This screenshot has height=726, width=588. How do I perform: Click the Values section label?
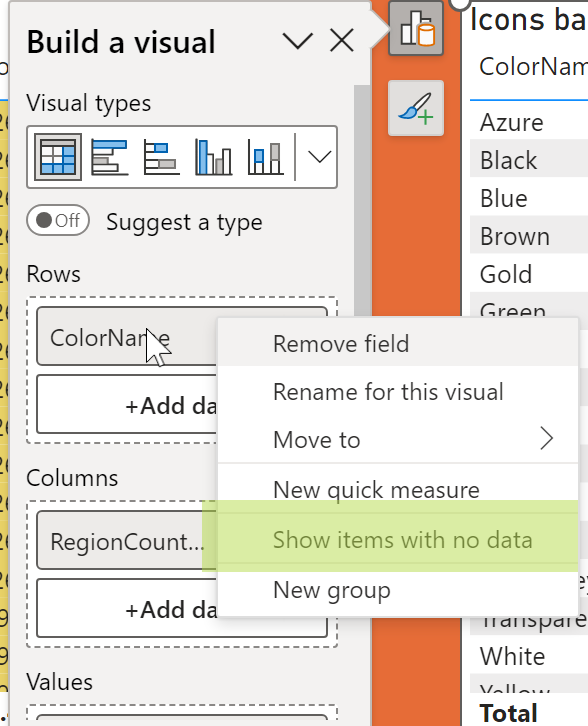pyautogui.click(x=59, y=682)
